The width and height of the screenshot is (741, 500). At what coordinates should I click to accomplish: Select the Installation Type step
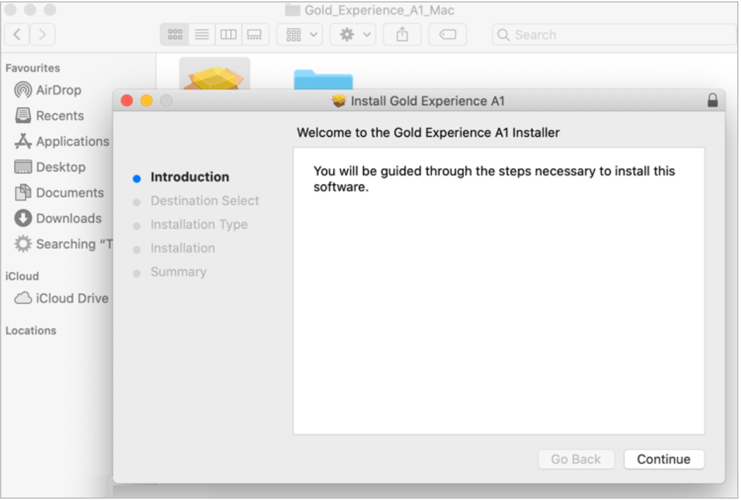(199, 224)
